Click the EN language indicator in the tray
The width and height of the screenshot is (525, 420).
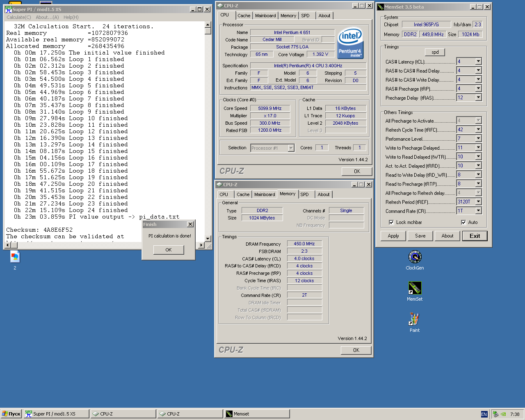[x=484, y=414]
